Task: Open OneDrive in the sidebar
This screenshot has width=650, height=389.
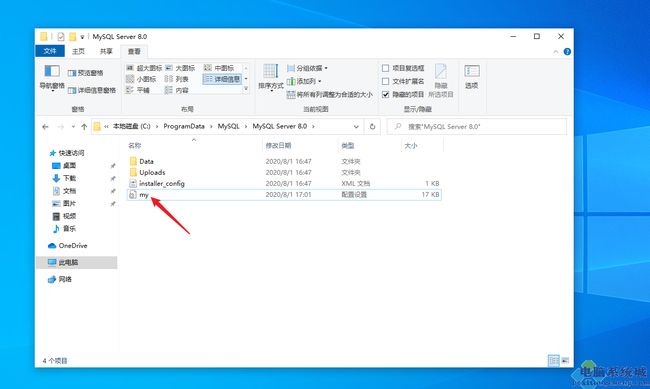Action: pos(68,246)
